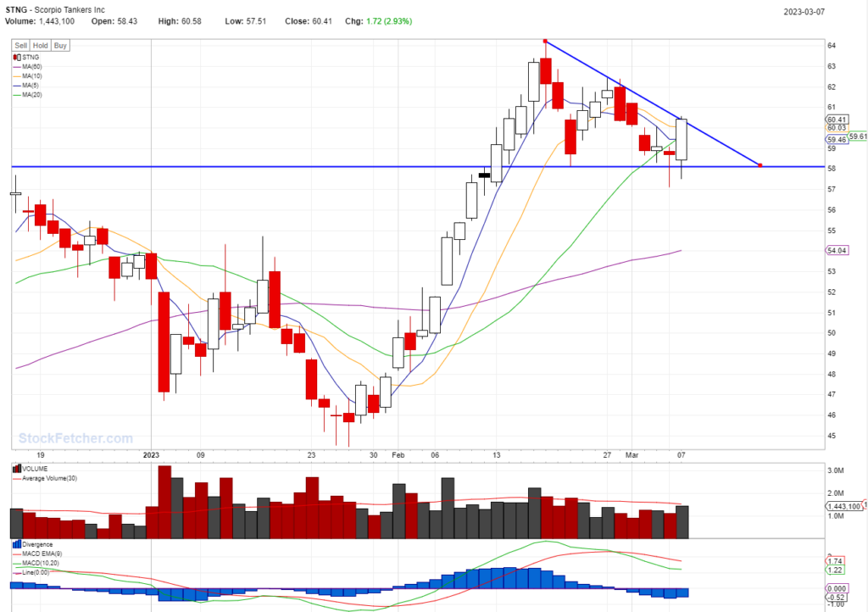Select the MA(60) legend entry
Viewport: 868px width, 612px height.
coord(27,66)
